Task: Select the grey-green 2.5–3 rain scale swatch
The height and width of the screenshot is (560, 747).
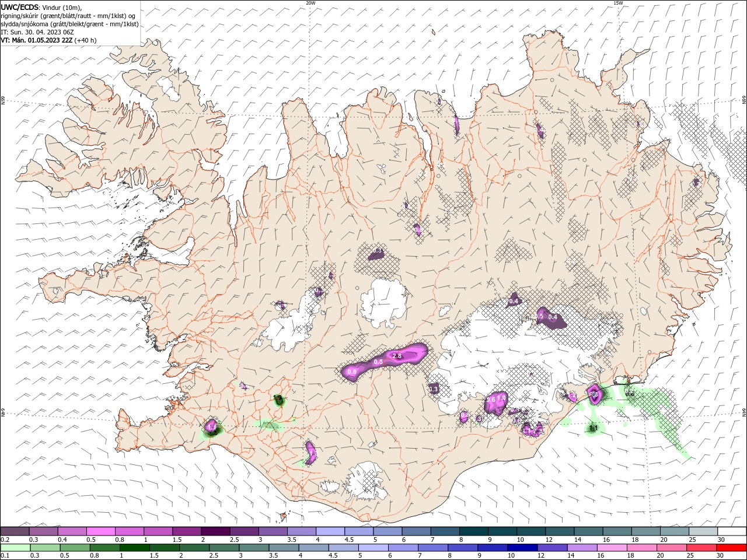Action: coord(224,548)
